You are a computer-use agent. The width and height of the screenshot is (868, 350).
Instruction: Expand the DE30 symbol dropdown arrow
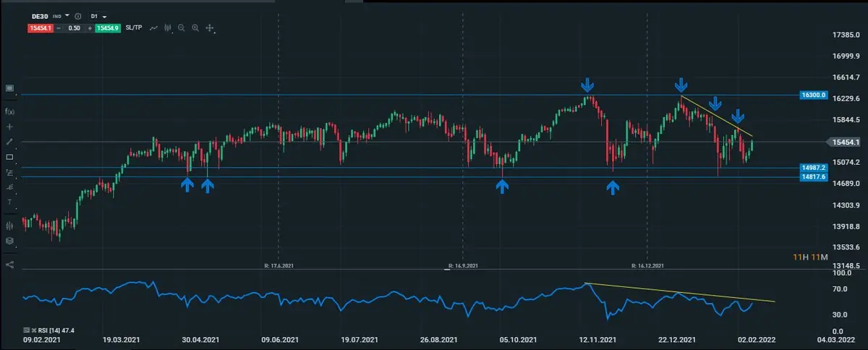[x=67, y=15]
